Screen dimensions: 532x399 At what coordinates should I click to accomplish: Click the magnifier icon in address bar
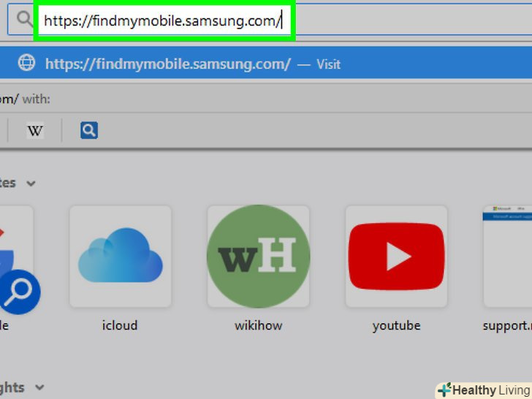pyautogui.click(x=24, y=19)
